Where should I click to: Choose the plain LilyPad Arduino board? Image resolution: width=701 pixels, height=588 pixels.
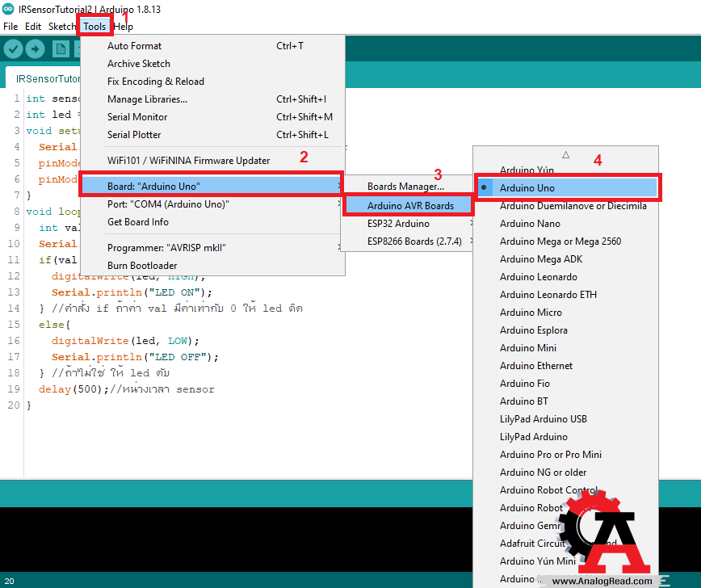point(565,437)
